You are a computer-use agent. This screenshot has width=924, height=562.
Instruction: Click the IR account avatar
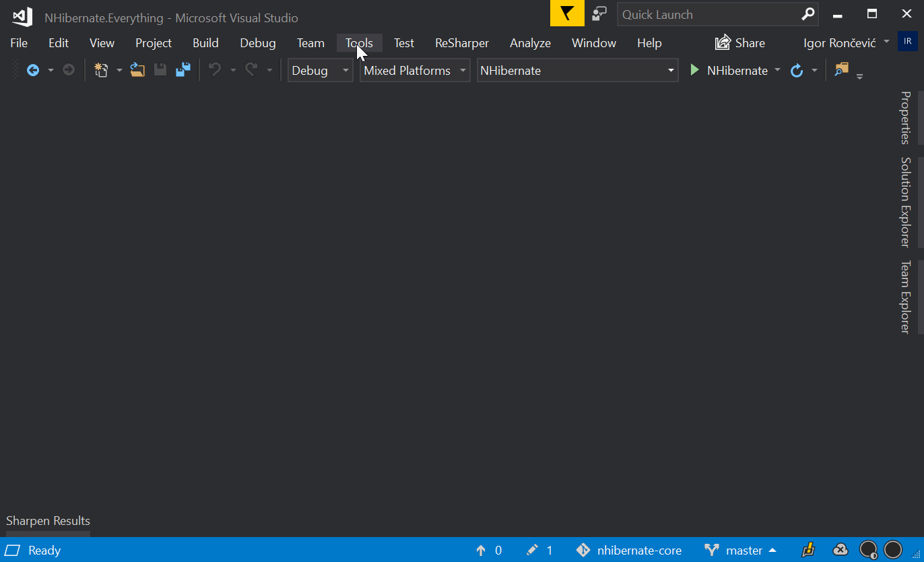(908, 41)
